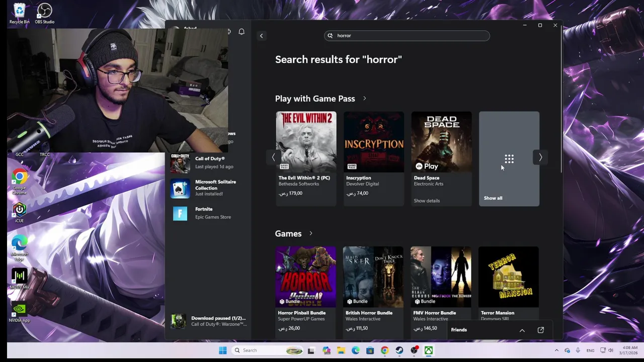Viewport: 644px width, 362px height.
Task: Click the ENG language indicator
Action: (x=590, y=350)
